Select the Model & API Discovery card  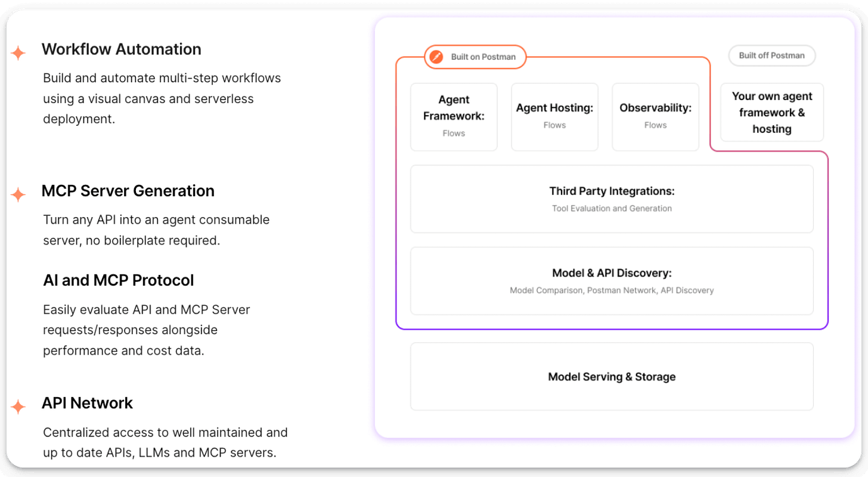[x=612, y=281]
